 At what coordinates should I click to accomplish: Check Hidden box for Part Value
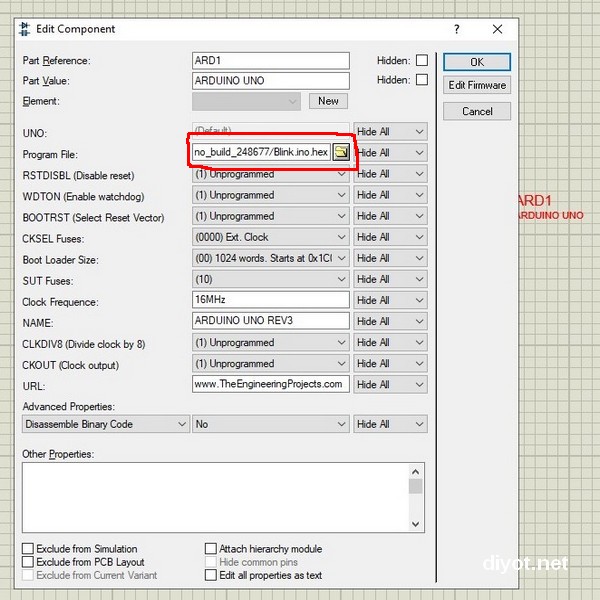click(422, 80)
